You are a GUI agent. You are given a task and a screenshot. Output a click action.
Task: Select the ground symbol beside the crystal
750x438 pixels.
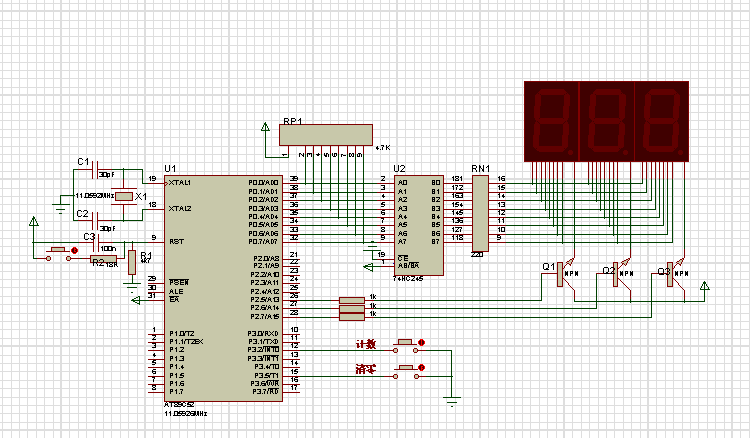[60, 207]
